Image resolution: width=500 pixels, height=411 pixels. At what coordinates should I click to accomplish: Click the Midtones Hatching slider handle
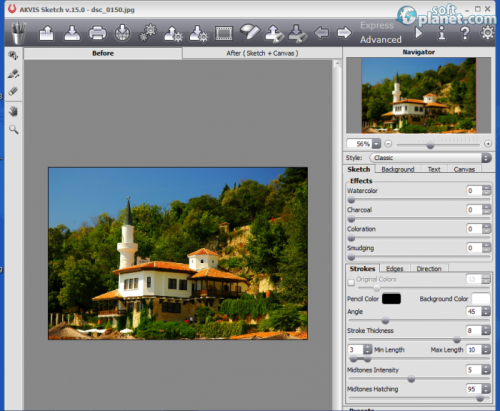[480, 398]
